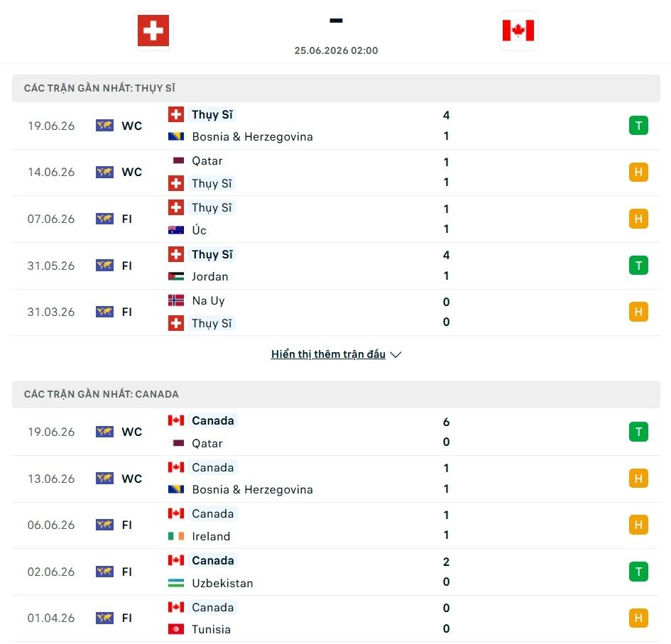Click the Tunisia flag icon
The image size is (671, 644).
pos(176,630)
